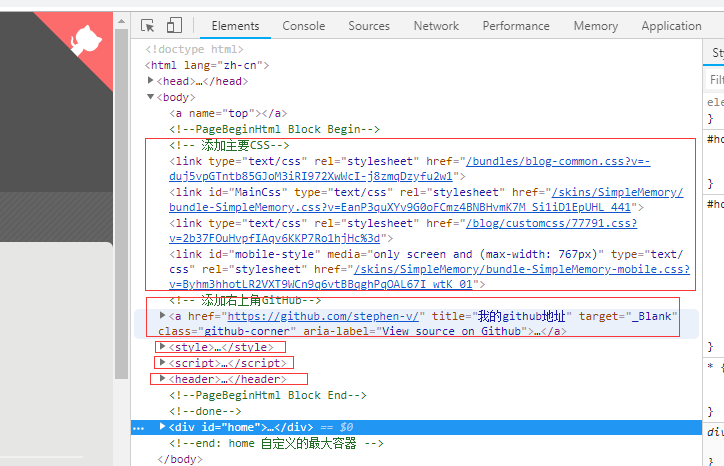Open the Network tab

436,26
